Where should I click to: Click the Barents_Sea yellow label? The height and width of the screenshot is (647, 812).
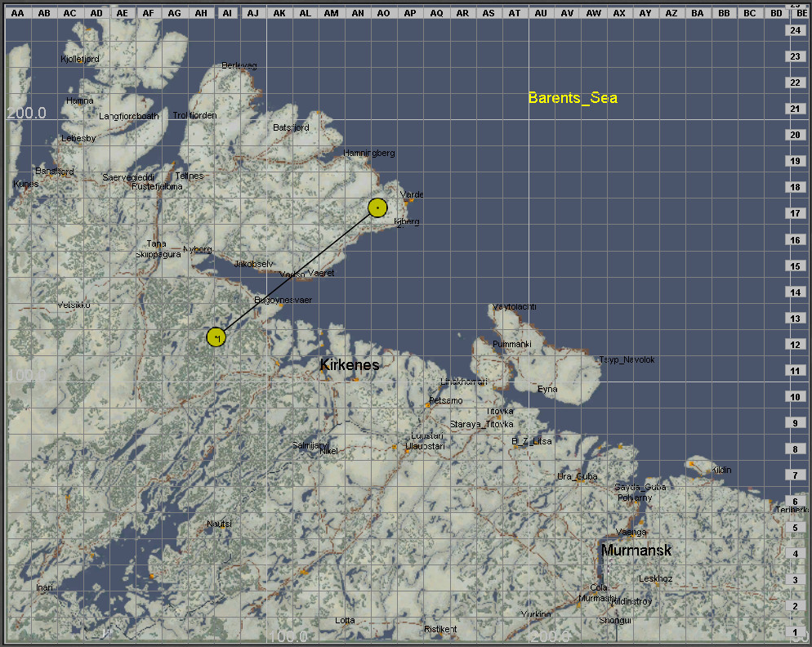573,98
